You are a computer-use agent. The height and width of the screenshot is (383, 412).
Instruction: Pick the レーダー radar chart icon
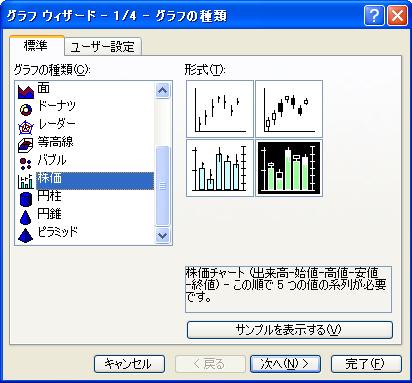(x=26, y=127)
